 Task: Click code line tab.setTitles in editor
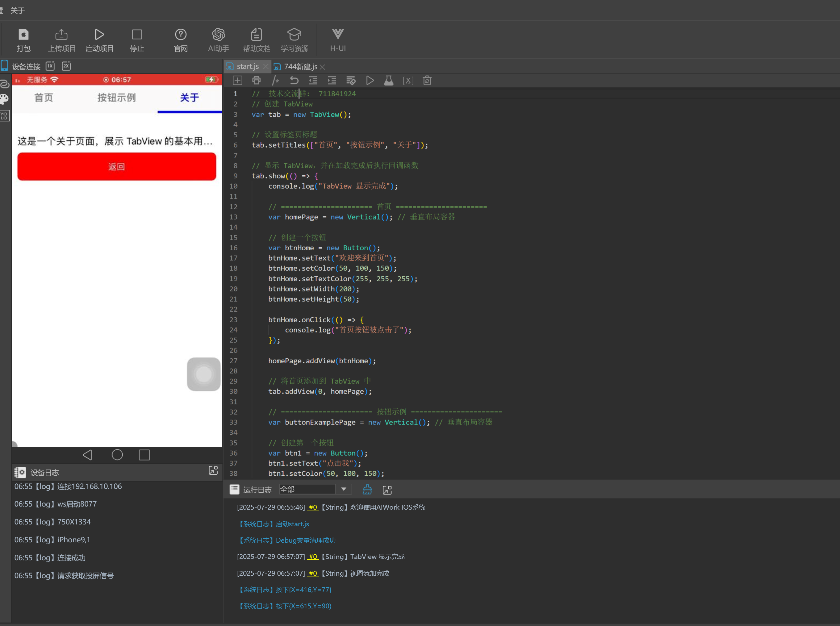tap(340, 145)
